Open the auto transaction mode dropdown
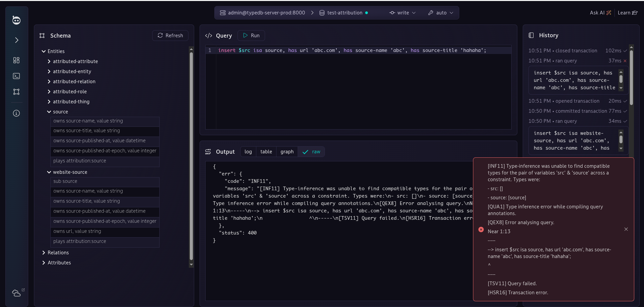Screen dimensions: 644x307 (441, 13)
